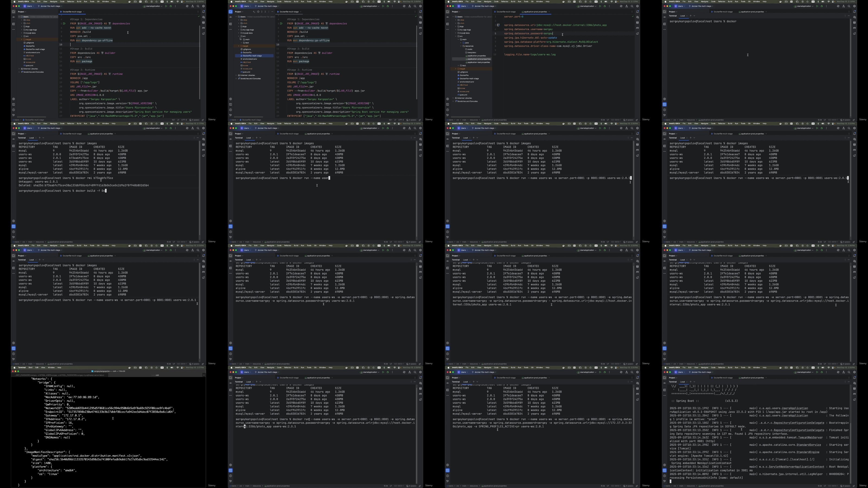Viewport: 868px width, 488px height.
Task: Open Git tool icon in Spring Boot log frame
Action: pyautogui.click(x=665, y=481)
